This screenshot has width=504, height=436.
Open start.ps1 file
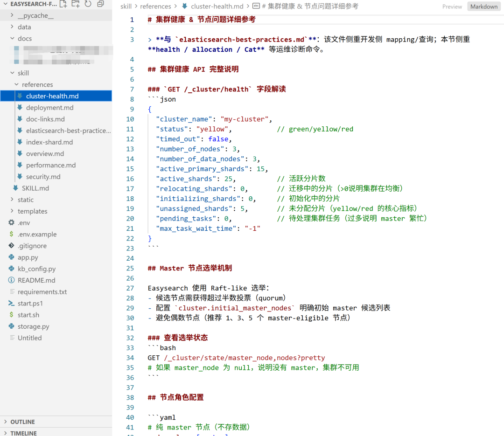point(30,303)
